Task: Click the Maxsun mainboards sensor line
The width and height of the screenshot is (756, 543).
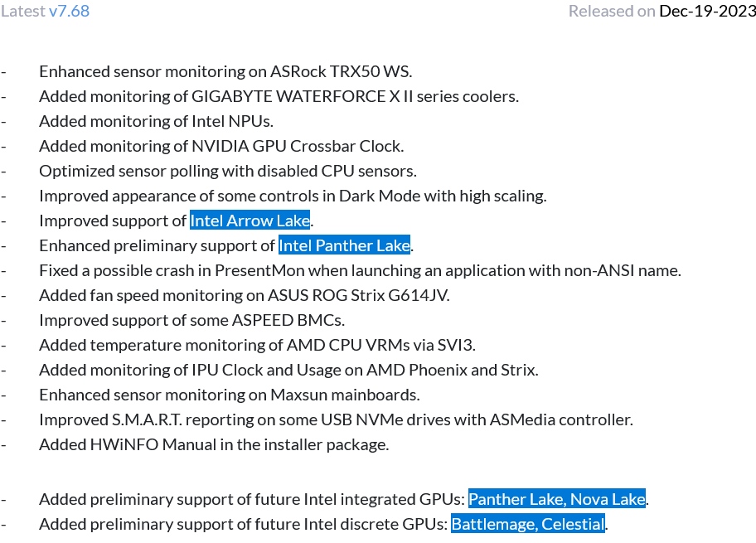Action: pyautogui.click(x=229, y=395)
